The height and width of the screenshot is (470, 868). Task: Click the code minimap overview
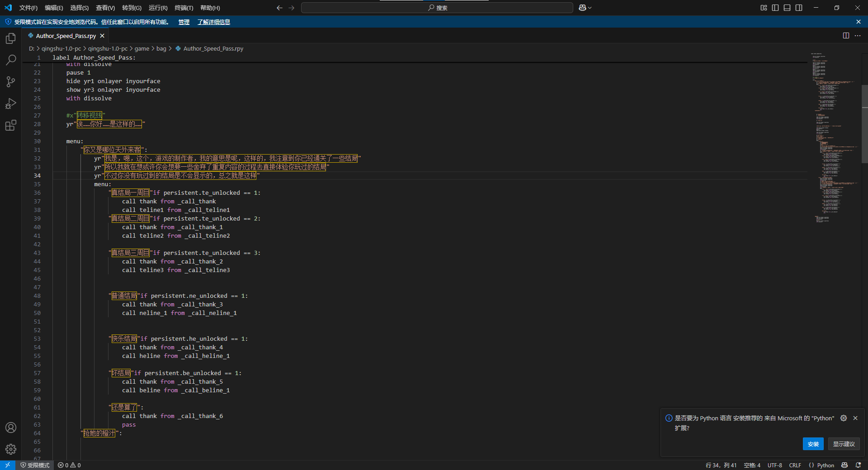(x=835, y=138)
